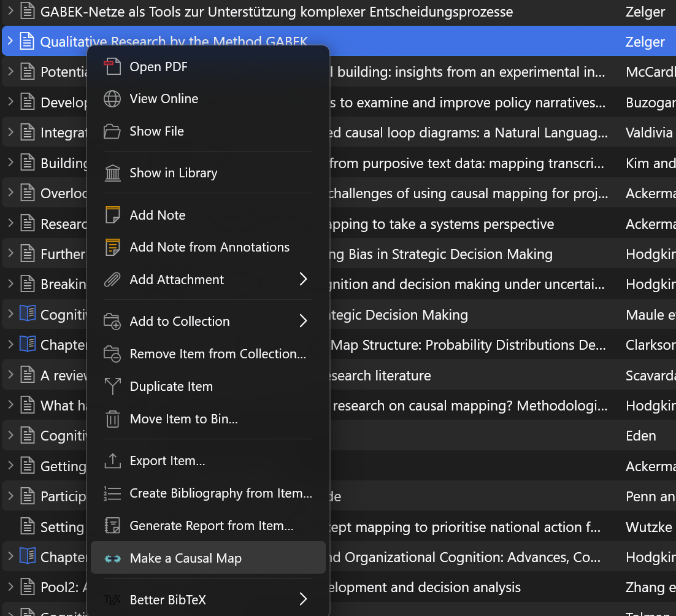Screen dimensions: 676x616
Task: Choose Duplicate Item entry
Action: pos(208,387)
